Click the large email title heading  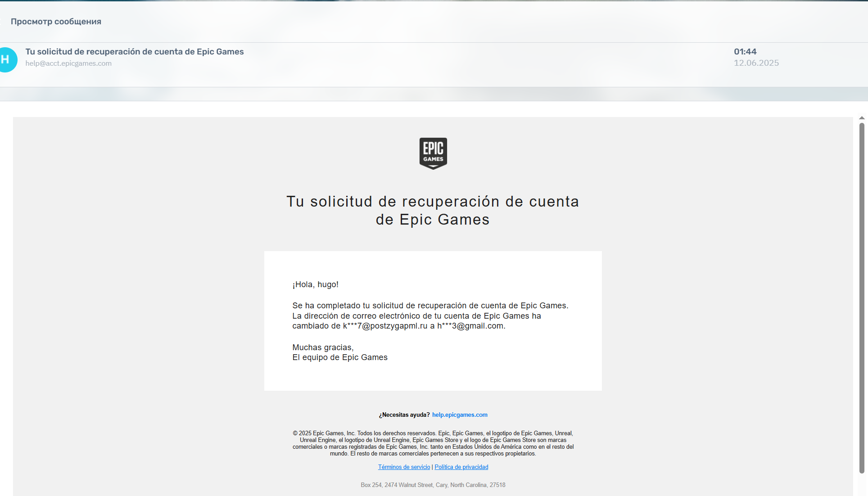click(x=433, y=210)
